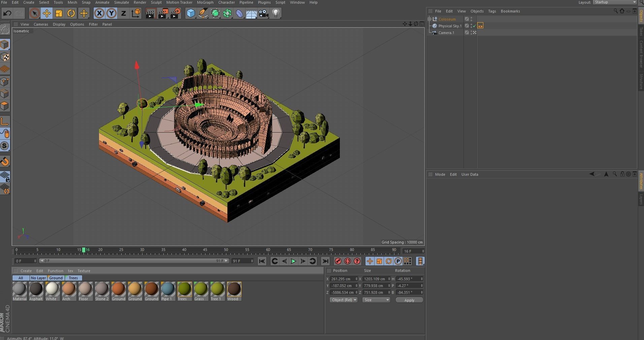The image size is (644, 340).
Task: Select Camera.1 object
Action: 446,33
